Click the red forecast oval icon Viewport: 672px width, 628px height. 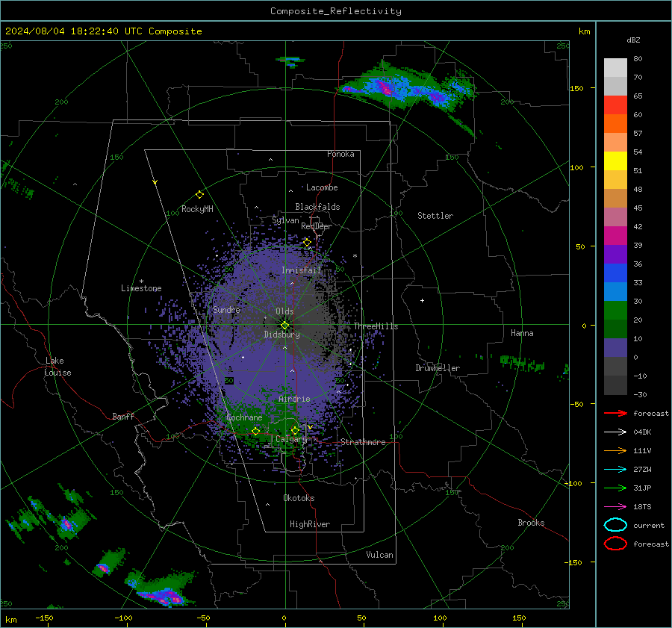(x=615, y=544)
